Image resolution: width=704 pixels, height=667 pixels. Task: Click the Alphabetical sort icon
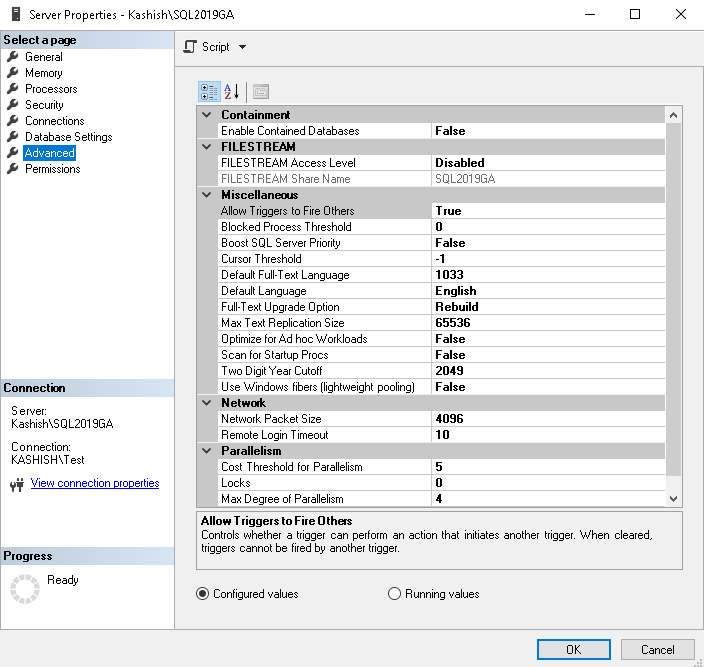click(x=231, y=91)
